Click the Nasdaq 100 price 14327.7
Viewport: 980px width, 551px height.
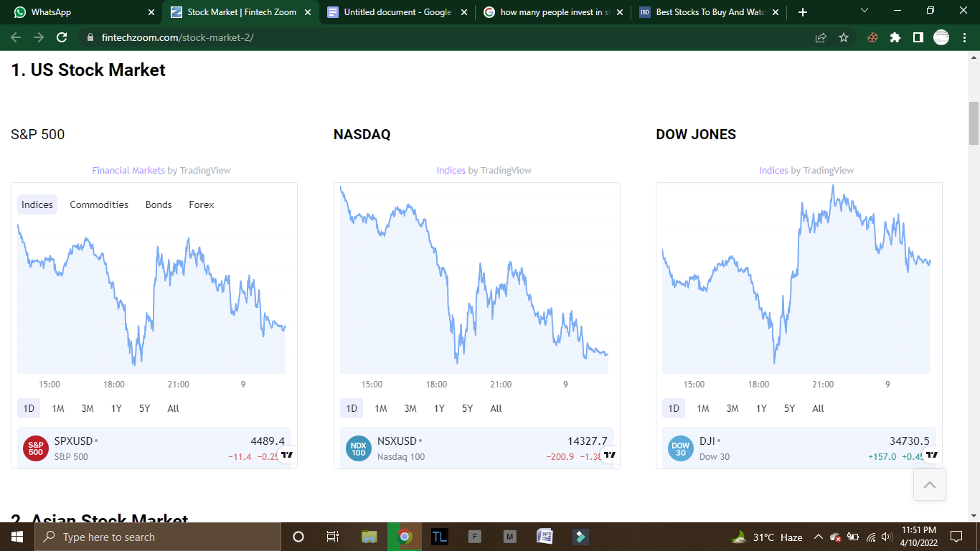click(x=588, y=441)
